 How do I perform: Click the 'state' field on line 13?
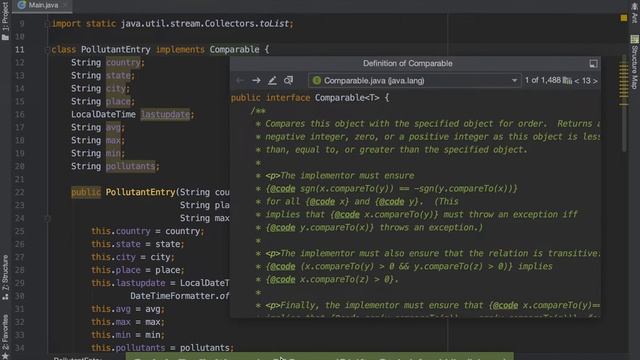coord(118,76)
